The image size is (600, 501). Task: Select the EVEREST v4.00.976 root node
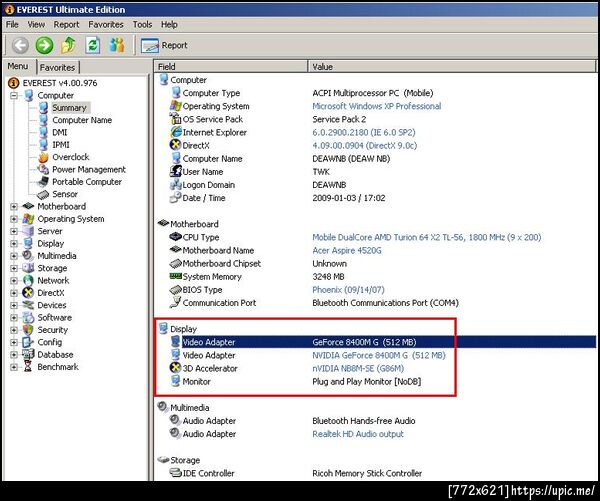[60, 83]
